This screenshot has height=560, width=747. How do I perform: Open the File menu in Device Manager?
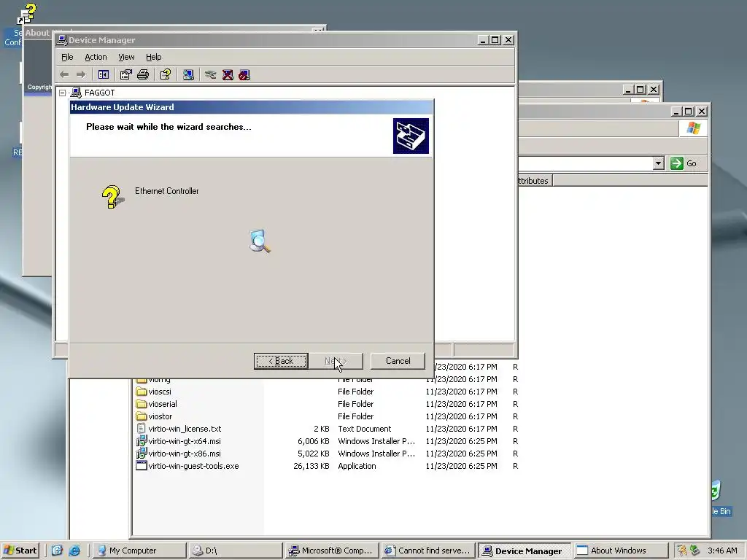[x=67, y=57]
